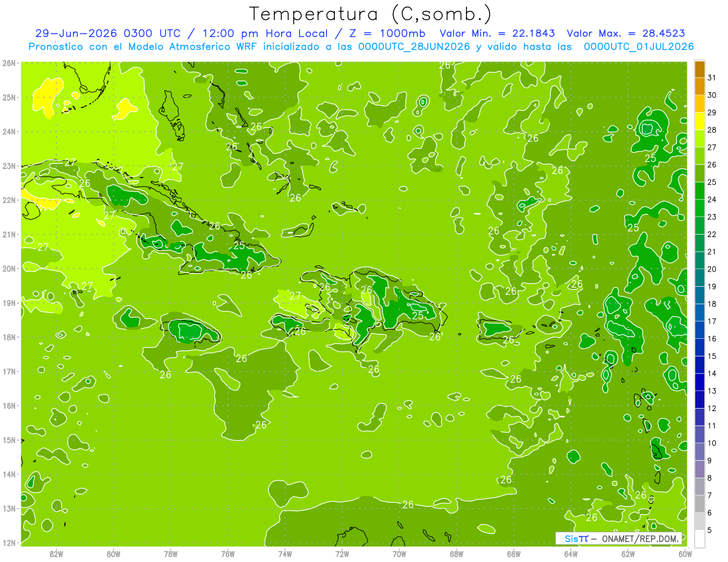This screenshot has height=562, width=728.
Task: Click the 21N latitude axis label
Action: pos(8,234)
